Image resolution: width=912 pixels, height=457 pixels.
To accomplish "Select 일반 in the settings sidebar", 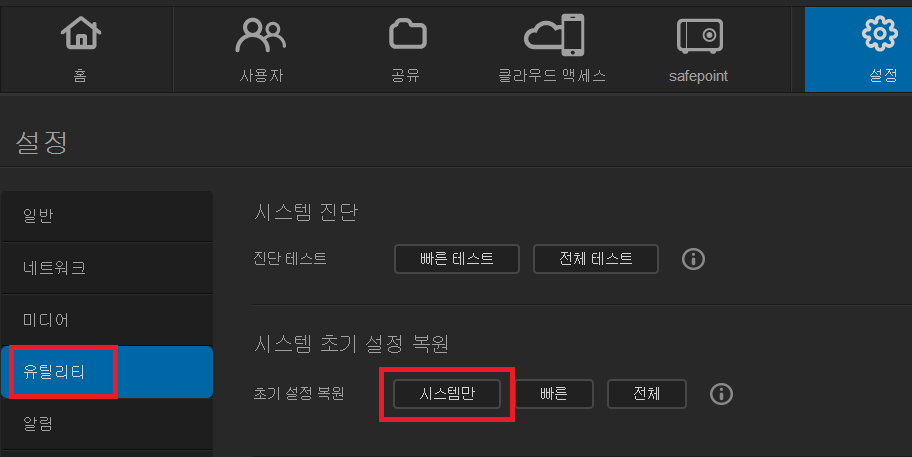I will pos(107,216).
